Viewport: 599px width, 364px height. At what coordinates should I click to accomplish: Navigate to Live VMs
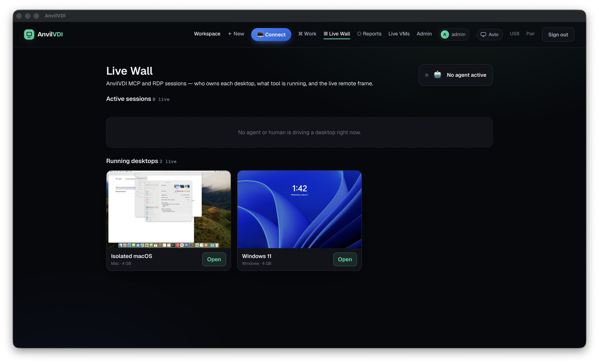[x=399, y=34]
